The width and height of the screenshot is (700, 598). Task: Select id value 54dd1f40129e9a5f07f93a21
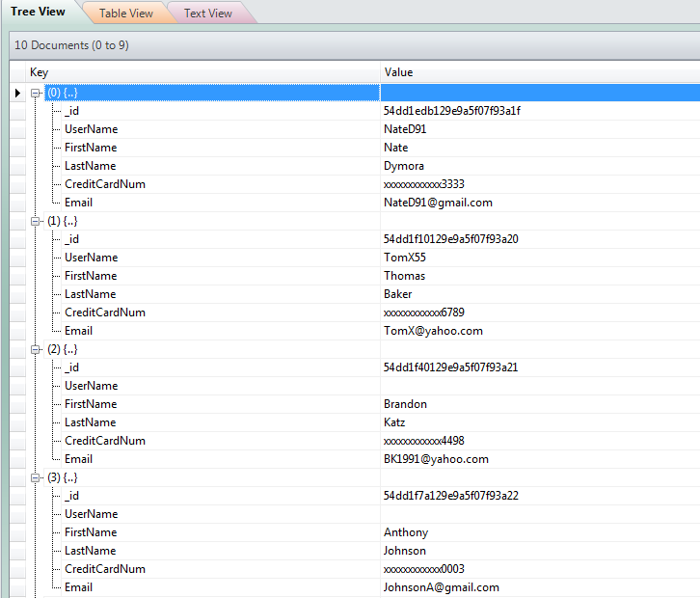(x=450, y=367)
